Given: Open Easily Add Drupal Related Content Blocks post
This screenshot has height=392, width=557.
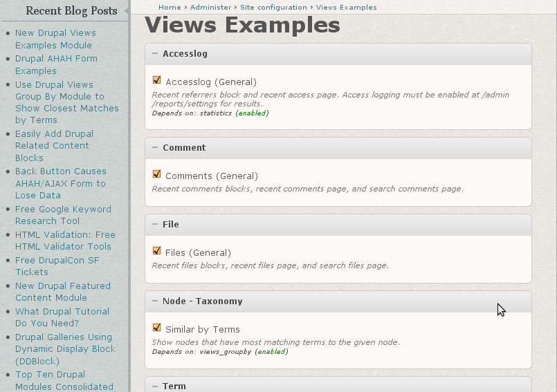Looking at the screenshot, I should point(55,146).
